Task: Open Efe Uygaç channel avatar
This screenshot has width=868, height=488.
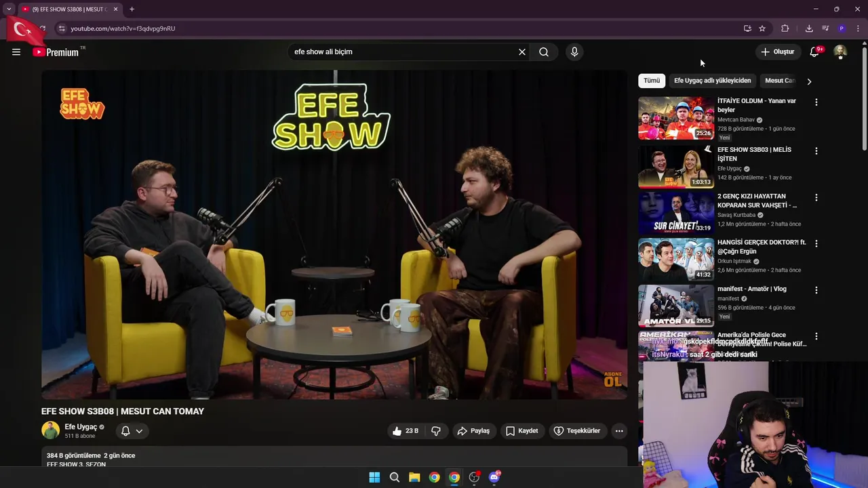Action: [50, 430]
